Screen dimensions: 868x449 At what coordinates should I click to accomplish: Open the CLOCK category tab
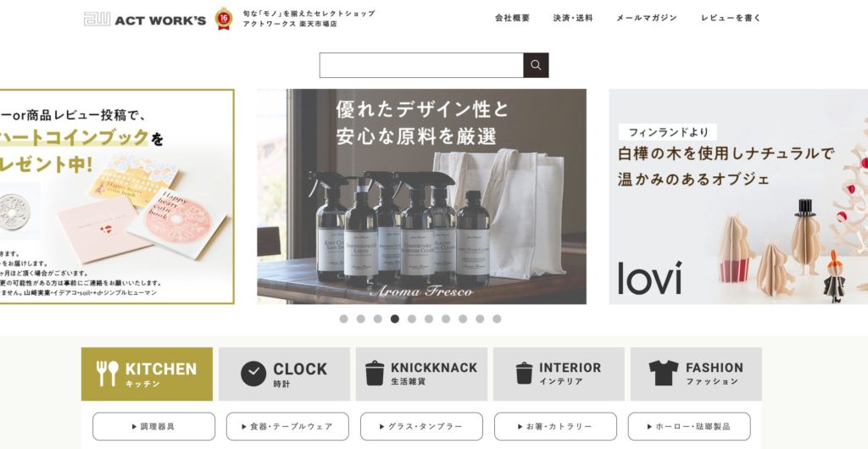pyautogui.click(x=284, y=374)
